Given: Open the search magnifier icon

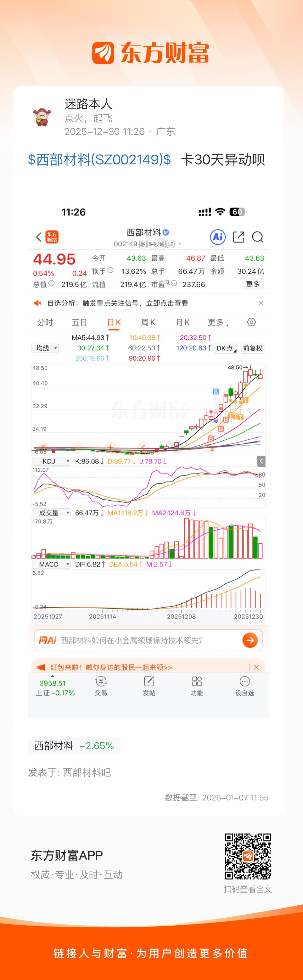Looking at the screenshot, I should click(x=258, y=237).
